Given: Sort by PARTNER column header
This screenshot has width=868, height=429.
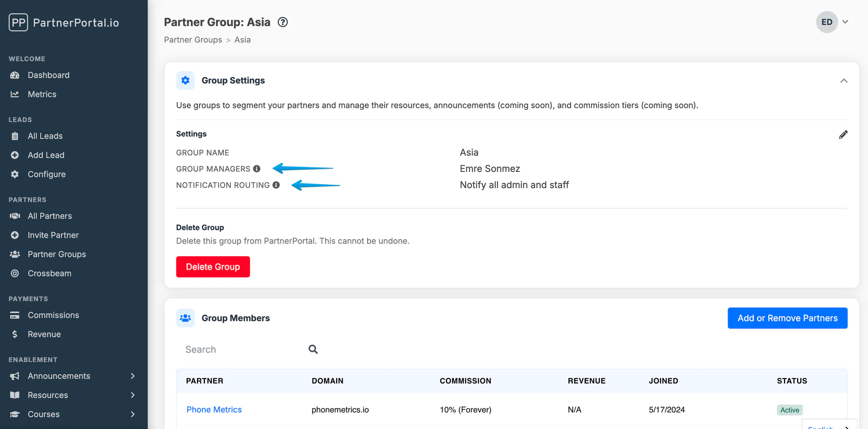Looking at the screenshot, I should (x=204, y=381).
